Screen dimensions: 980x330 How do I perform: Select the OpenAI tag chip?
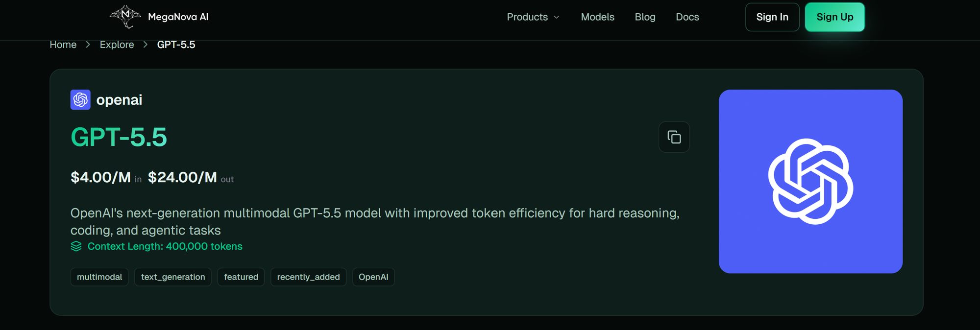pyautogui.click(x=373, y=277)
